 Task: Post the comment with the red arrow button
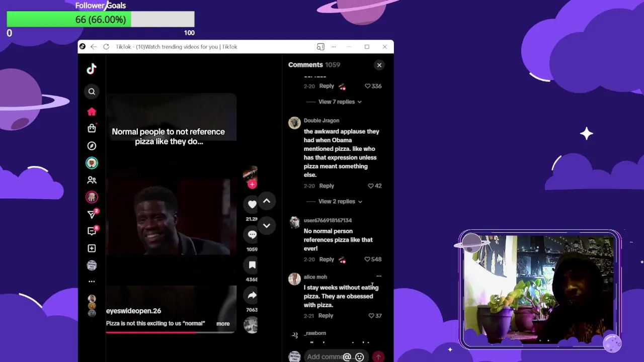click(378, 357)
